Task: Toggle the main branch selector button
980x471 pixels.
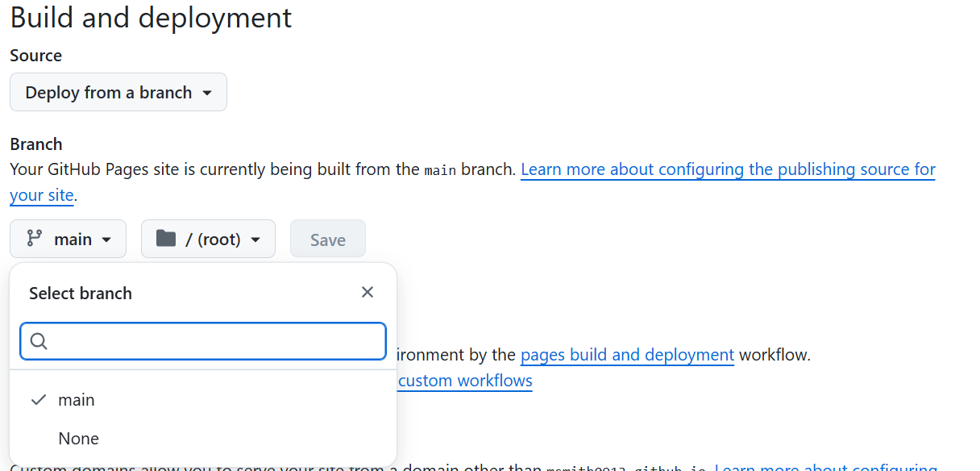Action: pyautogui.click(x=69, y=240)
